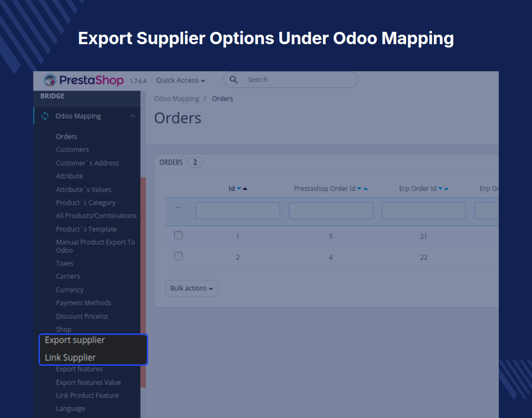532x418 pixels.
Task: Sort Erp Order Id ascending arrow
Action: click(446, 189)
